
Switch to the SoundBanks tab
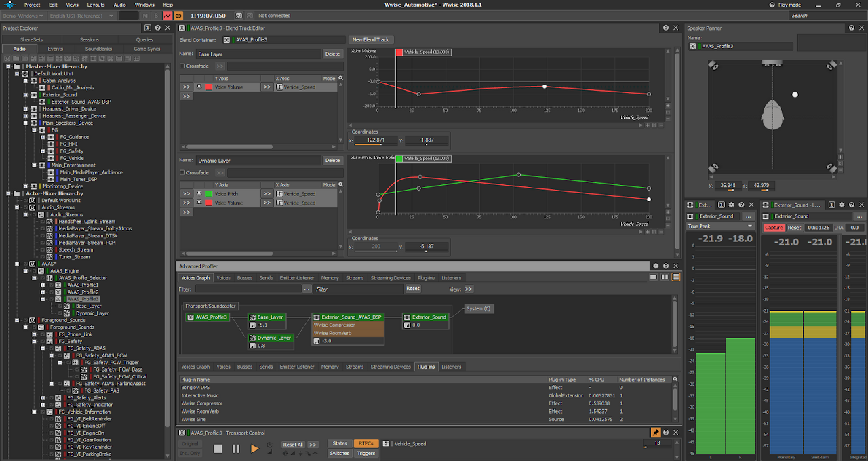pyautogui.click(x=98, y=49)
